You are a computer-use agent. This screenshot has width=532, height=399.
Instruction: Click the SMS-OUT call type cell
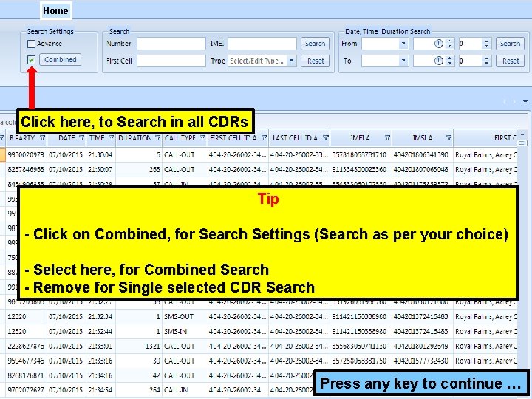click(x=184, y=316)
